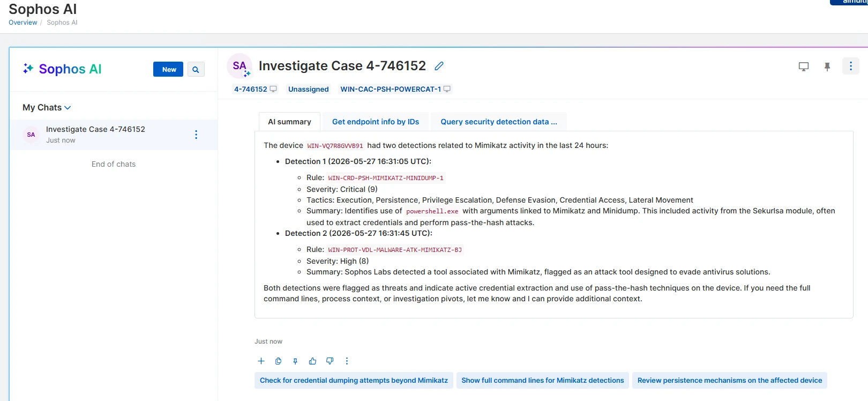This screenshot has width=868, height=401.
Task: Pin the response using the small pin icon
Action: click(295, 361)
